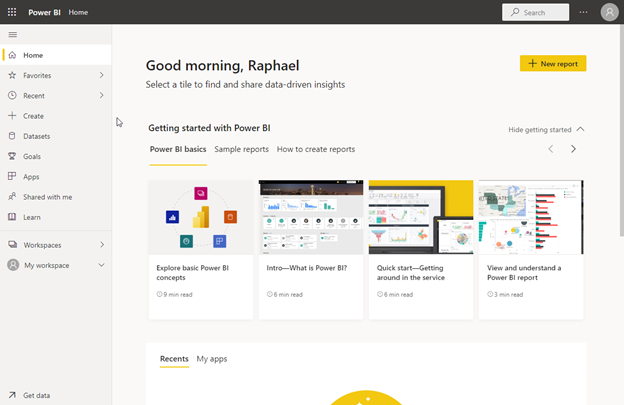624x405 pixels.
Task: Open the user account avatar in header
Action: coord(609,12)
